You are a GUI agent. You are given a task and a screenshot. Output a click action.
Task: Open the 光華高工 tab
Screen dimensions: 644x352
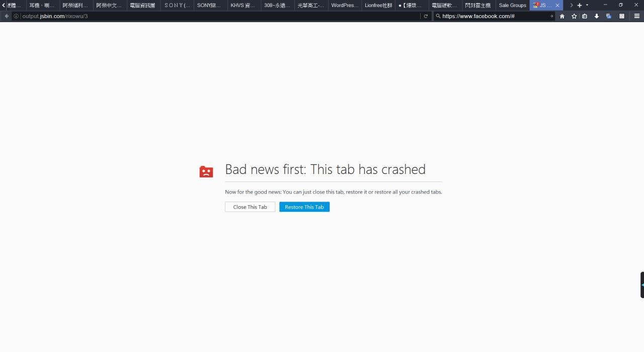coord(311,5)
